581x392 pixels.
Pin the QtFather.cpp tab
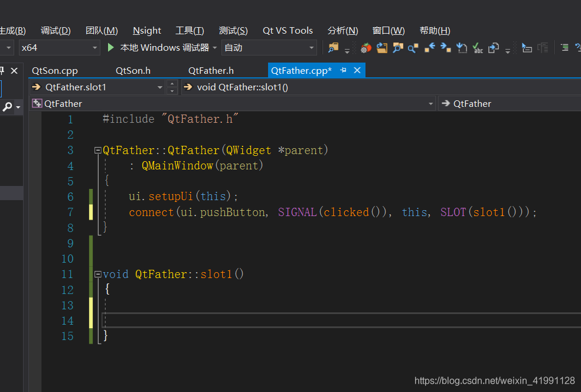[x=344, y=70]
